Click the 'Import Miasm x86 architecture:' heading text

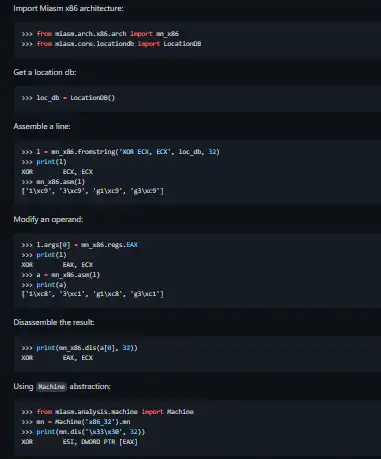(68, 8)
